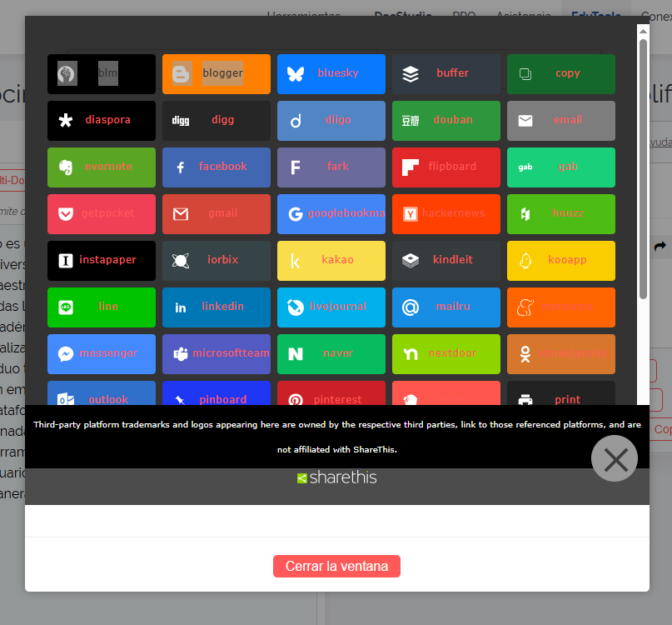Image resolution: width=672 pixels, height=625 pixels.
Task: Share to microsoftteams
Action: (x=217, y=354)
